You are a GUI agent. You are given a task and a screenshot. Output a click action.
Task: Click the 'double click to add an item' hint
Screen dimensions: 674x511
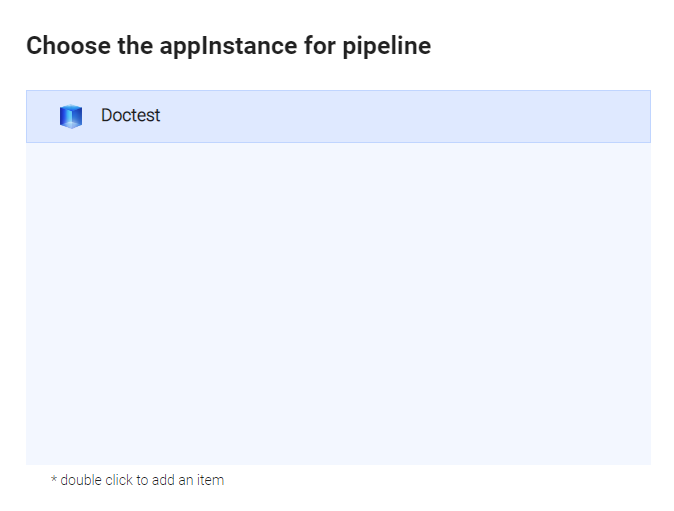pyautogui.click(x=138, y=480)
